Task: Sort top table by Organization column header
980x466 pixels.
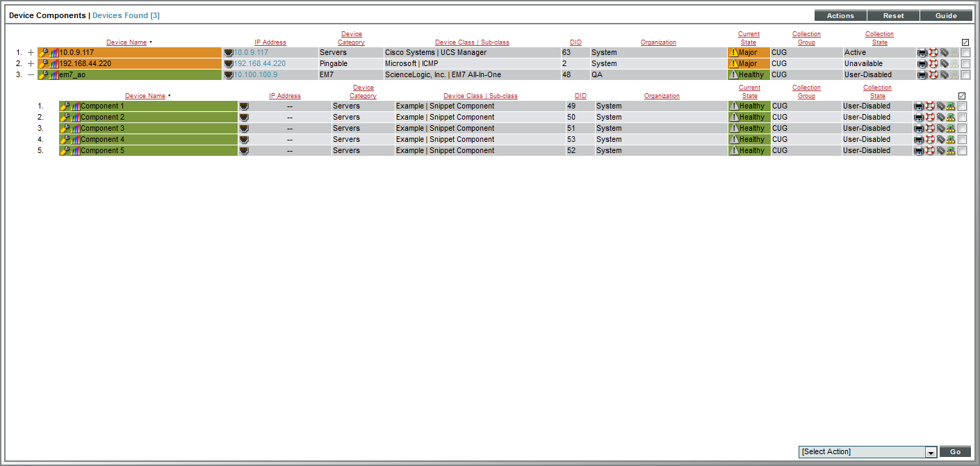Action: [x=658, y=42]
